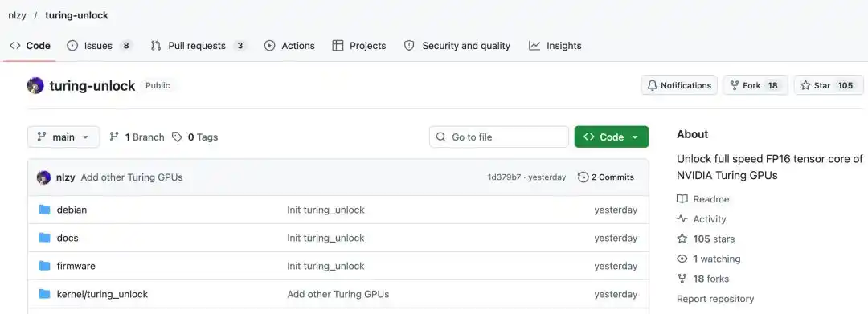Click the firmware folder icon
The image size is (868, 314).
45,266
